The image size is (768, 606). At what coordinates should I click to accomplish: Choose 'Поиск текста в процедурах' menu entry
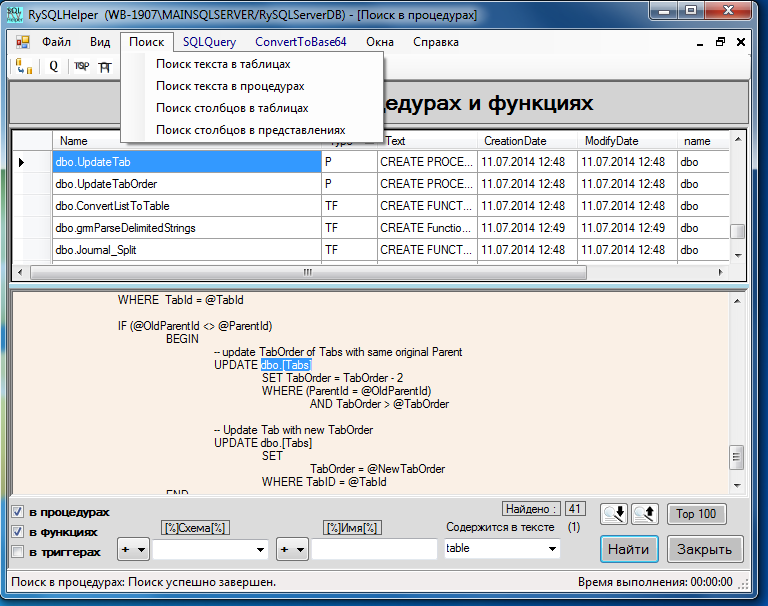coord(252,86)
